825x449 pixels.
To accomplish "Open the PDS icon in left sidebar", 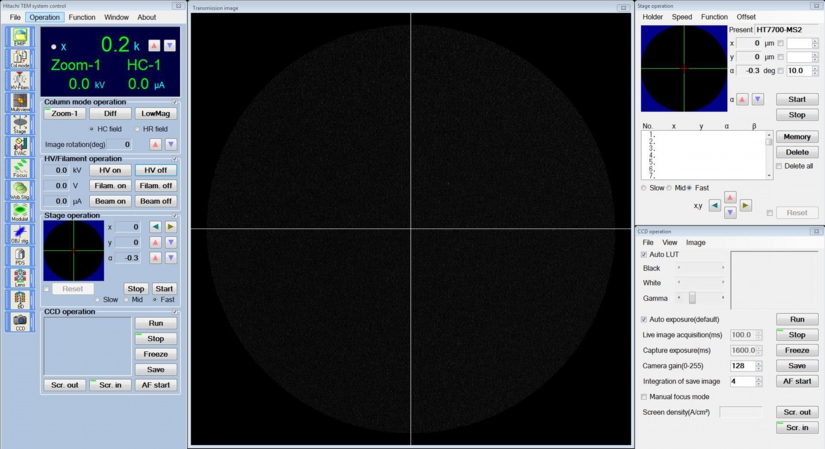I will click(x=19, y=255).
